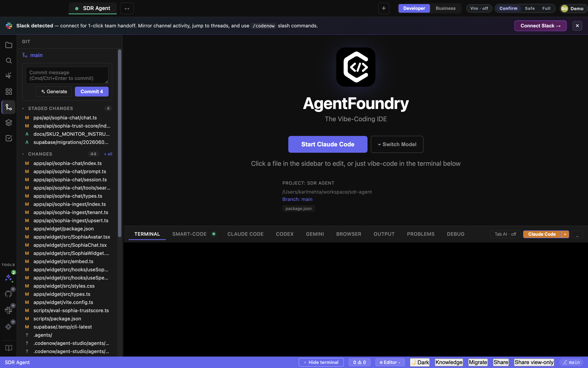Click the ? status icon for .agents/
Viewport: 588px width, 368px height.
pos(27,335)
